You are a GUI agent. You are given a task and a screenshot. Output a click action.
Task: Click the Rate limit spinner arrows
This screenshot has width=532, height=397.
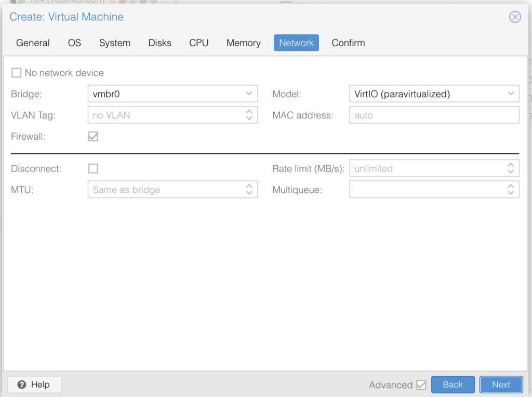point(510,168)
